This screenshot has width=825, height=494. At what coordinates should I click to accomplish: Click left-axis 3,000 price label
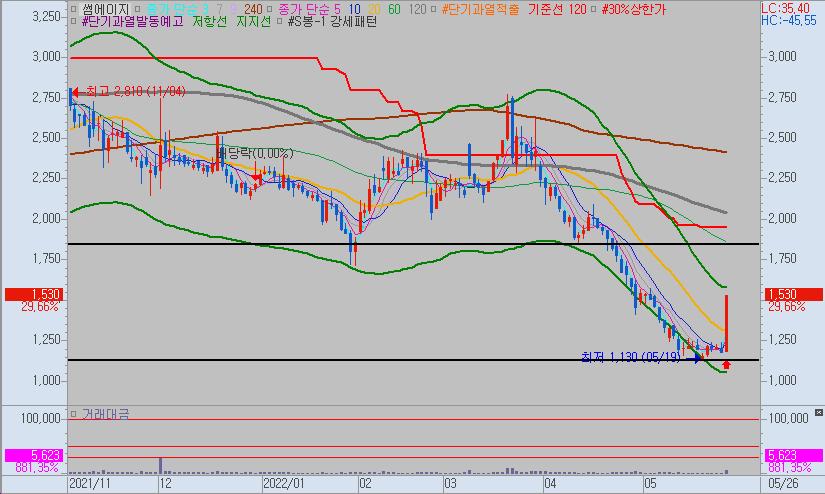tap(47, 57)
